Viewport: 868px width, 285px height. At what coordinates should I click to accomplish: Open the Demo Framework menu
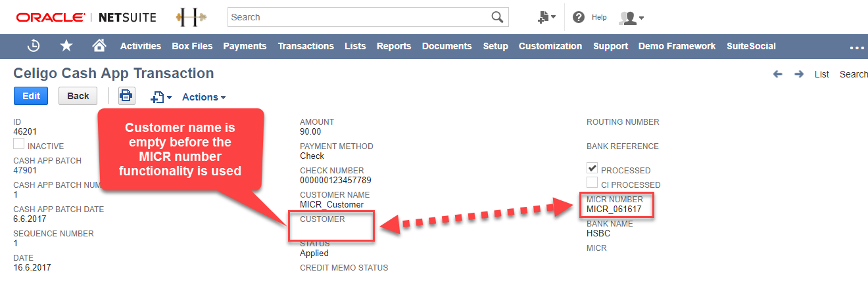click(677, 46)
